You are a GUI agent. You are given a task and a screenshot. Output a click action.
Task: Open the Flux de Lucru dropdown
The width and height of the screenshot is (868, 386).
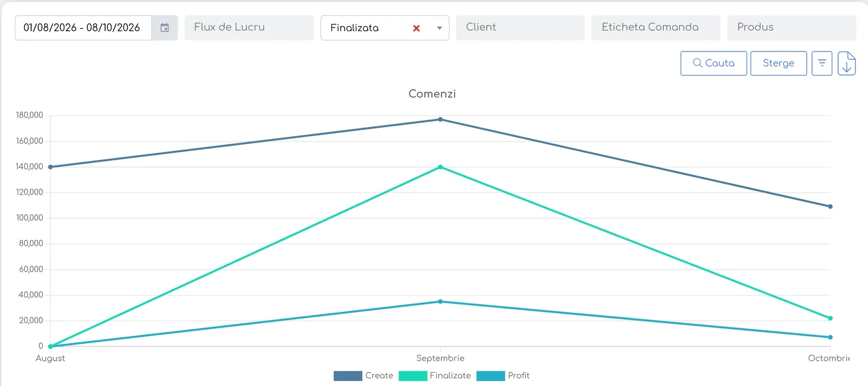249,28
